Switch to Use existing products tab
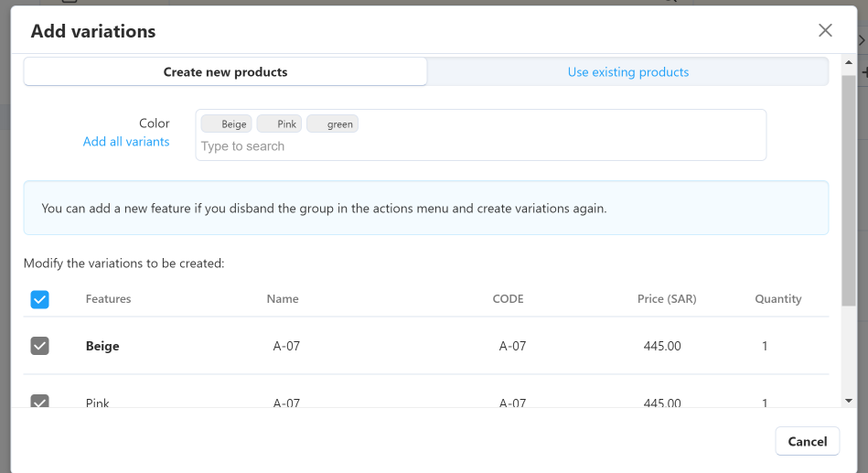Viewport: 868px width, 473px height. pyautogui.click(x=627, y=72)
